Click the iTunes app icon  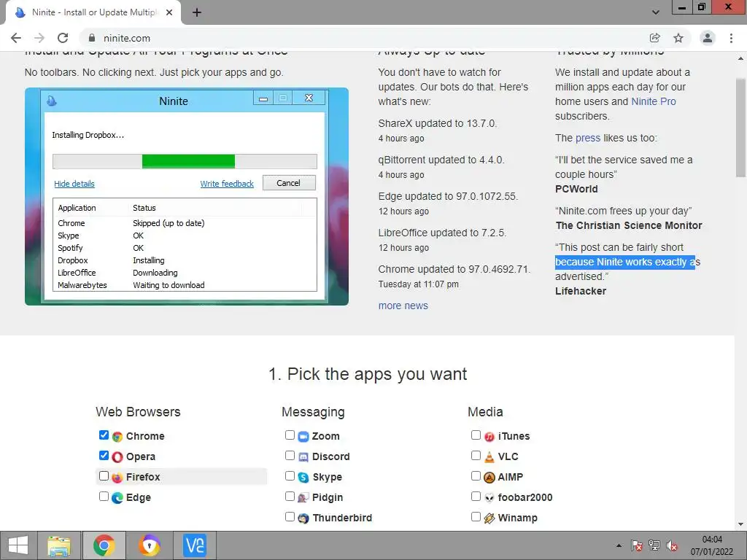(489, 436)
